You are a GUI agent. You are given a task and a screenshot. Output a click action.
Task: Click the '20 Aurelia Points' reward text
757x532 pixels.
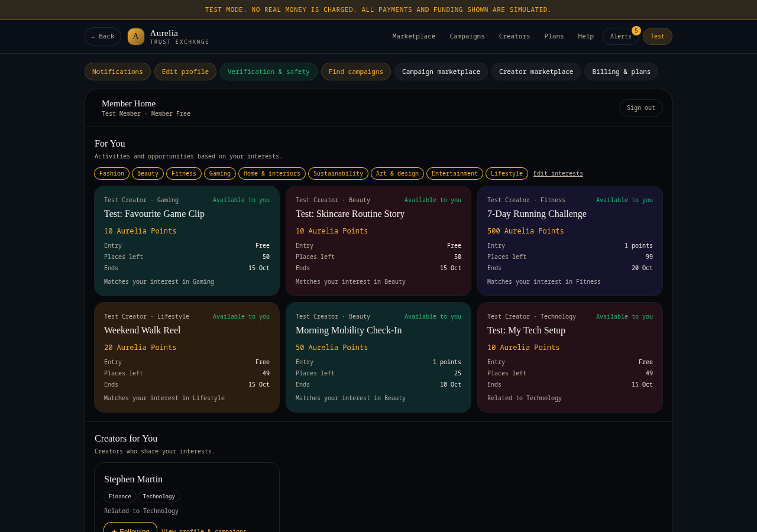click(140, 348)
